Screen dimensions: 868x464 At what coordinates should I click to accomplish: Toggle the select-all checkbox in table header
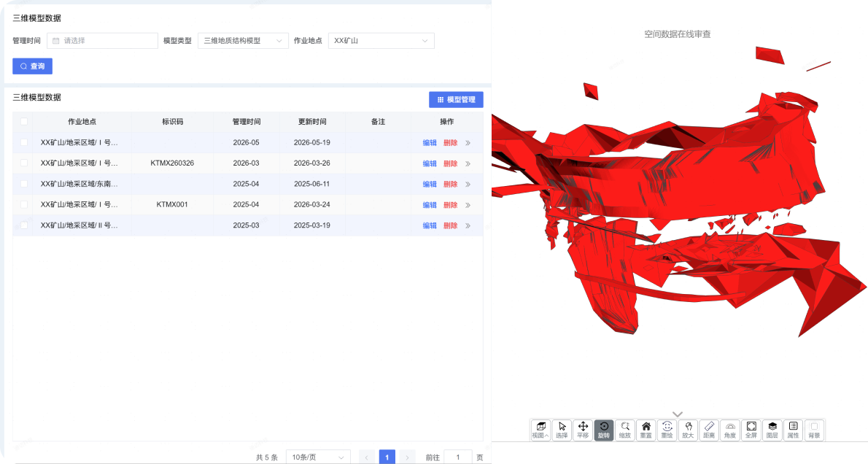pos(24,122)
